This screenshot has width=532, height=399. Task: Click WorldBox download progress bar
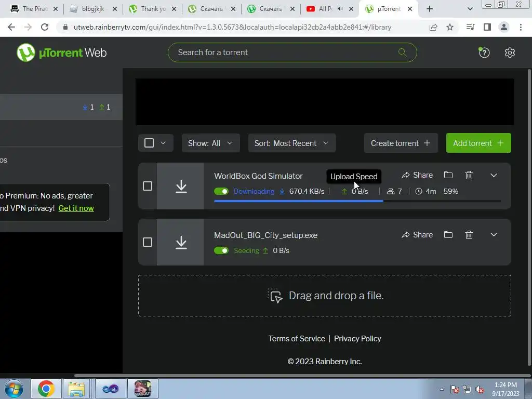pos(357,201)
